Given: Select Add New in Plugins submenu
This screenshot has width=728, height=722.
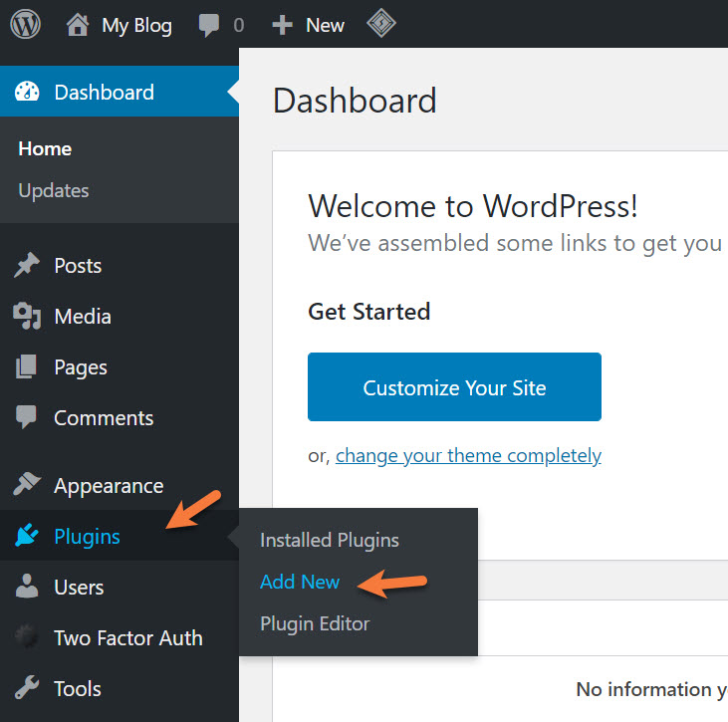Looking at the screenshot, I should [x=300, y=582].
